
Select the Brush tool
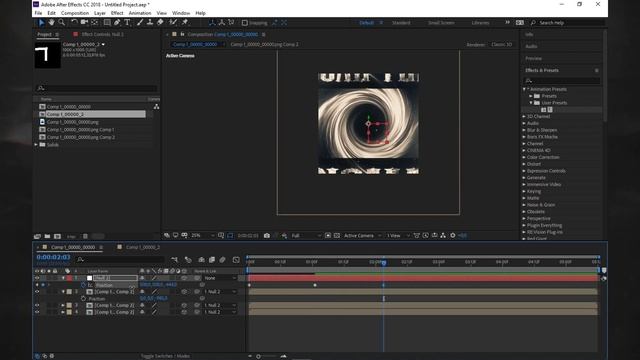(140, 22)
